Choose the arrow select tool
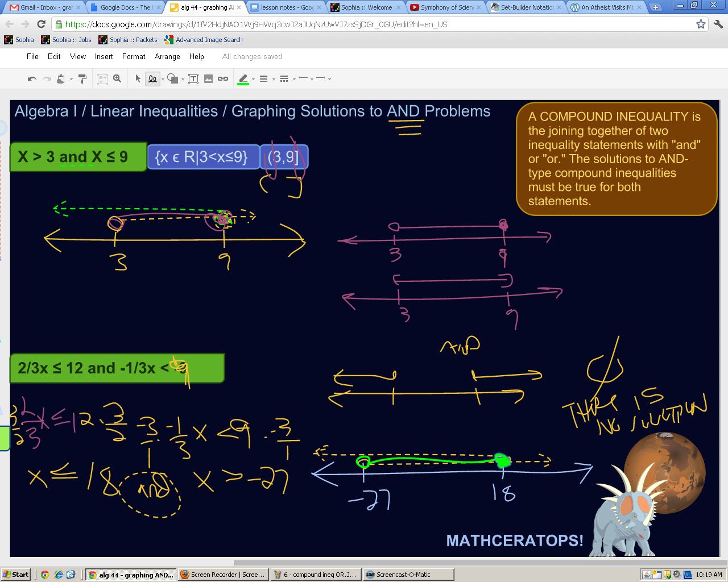728x582 pixels. [138, 79]
